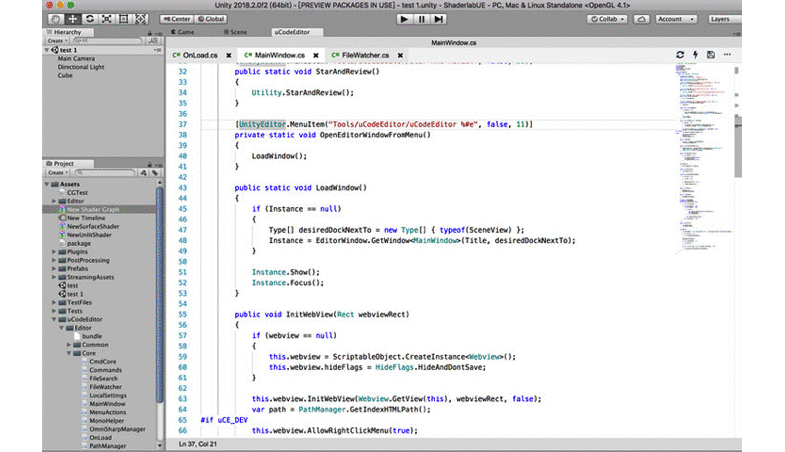Viewport: 785px width, 452px height.
Task: Click the Step frame button
Action: tap(439, 19)
